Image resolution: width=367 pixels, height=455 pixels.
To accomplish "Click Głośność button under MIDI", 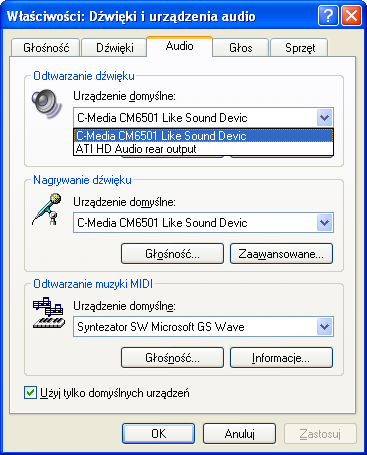I will tap(172, 358).
